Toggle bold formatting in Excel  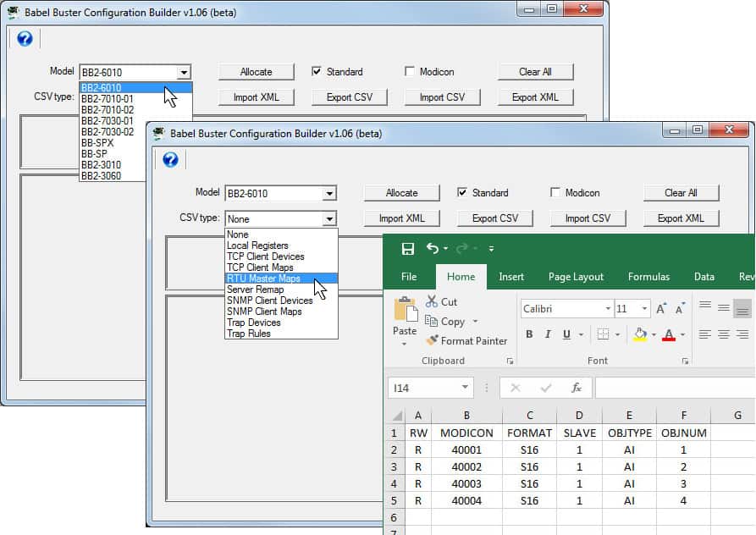[x=527, y=334]
